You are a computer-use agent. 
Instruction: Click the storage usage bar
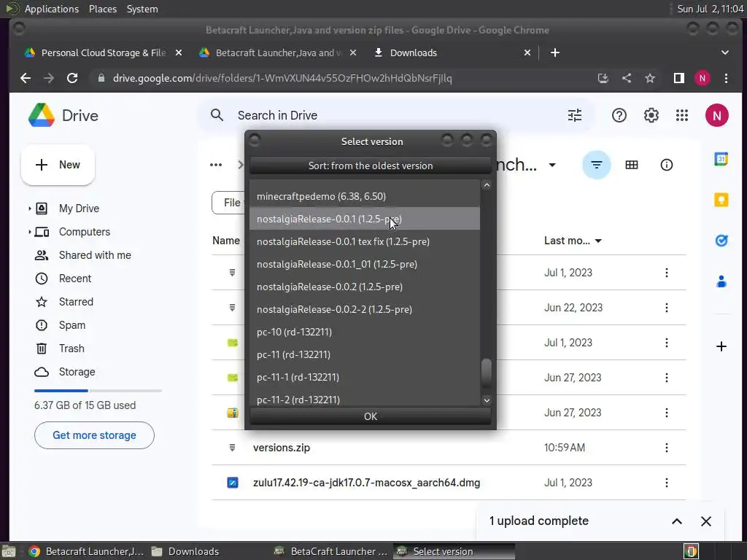click(x=98, y=391)
